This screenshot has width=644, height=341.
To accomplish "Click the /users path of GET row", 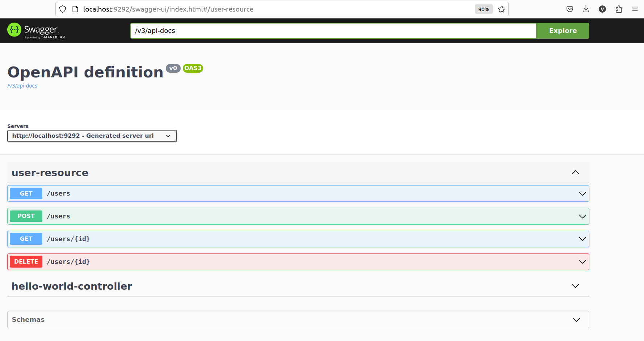I will pos(58,193).
